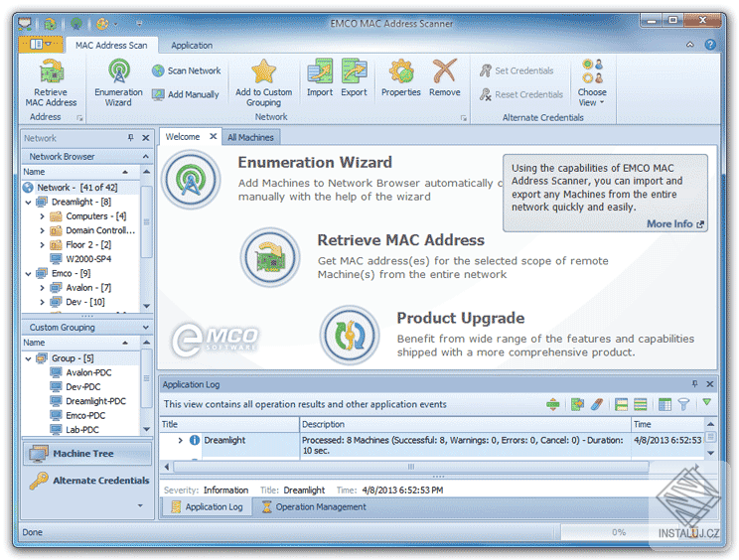The width and height of the screenshot is (739, 560).
Task: Open the application menu button
Action: pyautogui.click(x=41, y=45)
